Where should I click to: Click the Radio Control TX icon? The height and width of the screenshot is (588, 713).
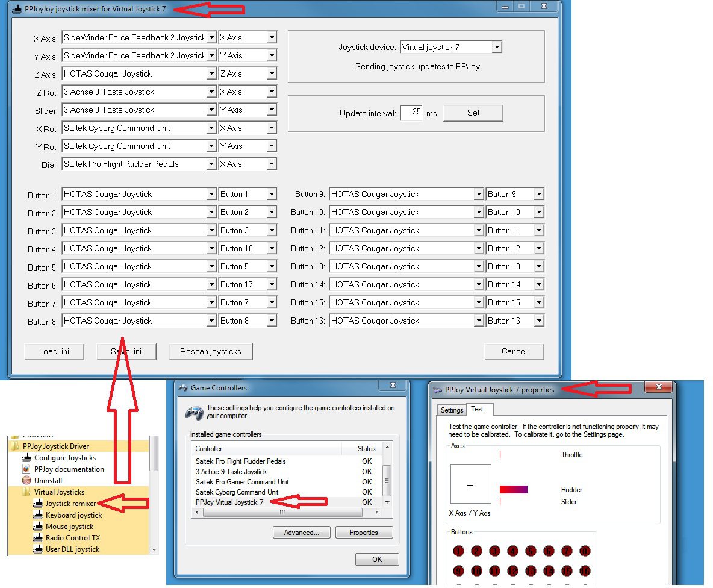click(38, 537)
